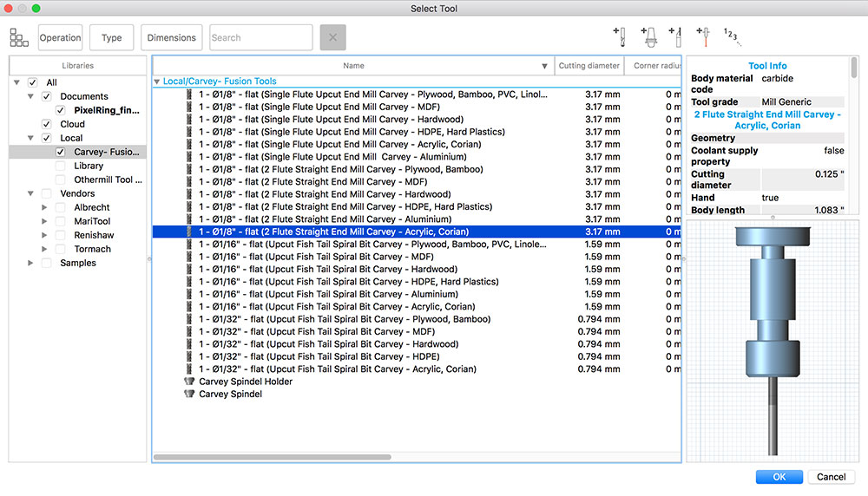Image resolution: width=868 pixels, height=496 pixels.
Task: Click the Libraries panel header
Action: tap(77, 65)
